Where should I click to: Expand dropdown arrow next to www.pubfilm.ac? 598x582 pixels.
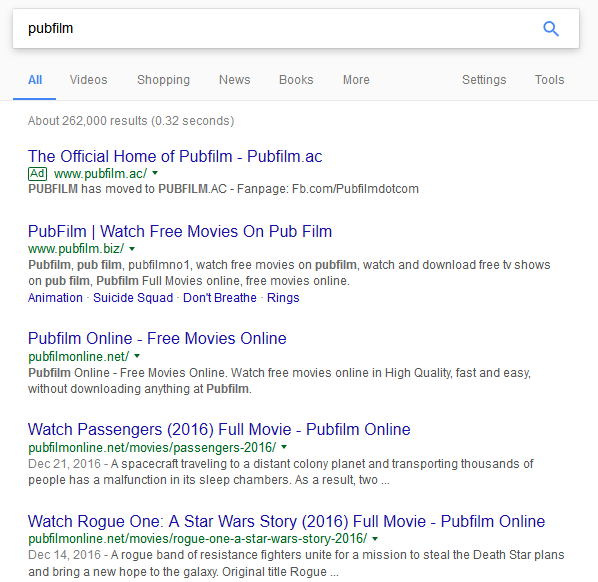(x=155, y=173)
